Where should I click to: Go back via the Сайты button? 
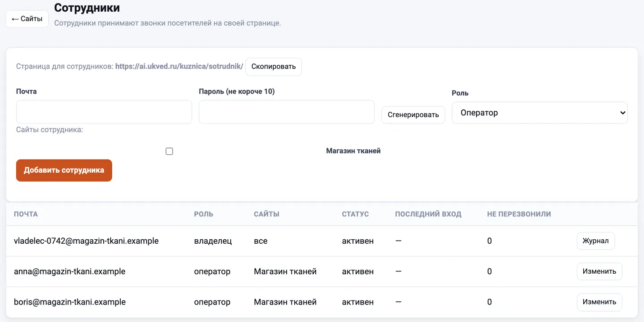(27, 19)
